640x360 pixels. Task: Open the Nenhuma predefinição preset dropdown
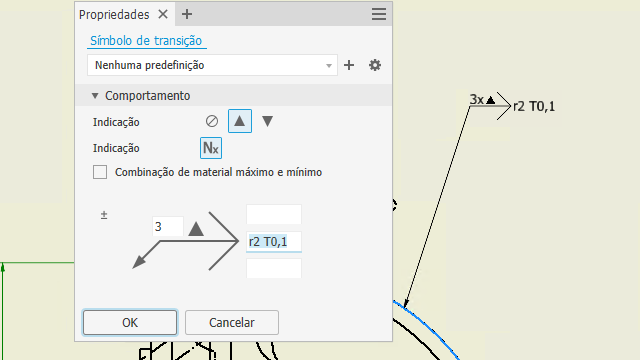(212, 65)
